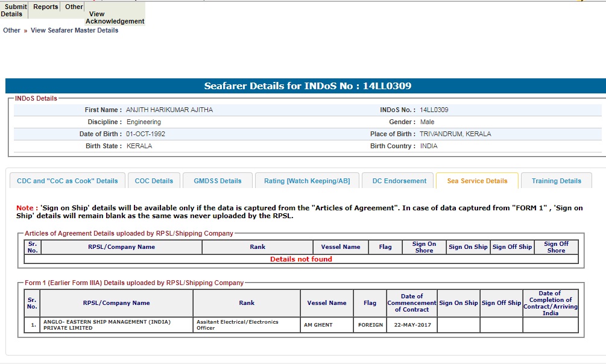Go to the DC Endorsement tab
Image resolution: width=606 pixels, height=364 pixels.
[x=399, y=181]
